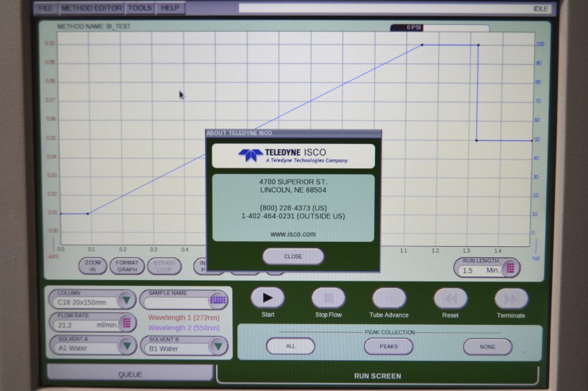588x391 pixels.
Task: Open the Flow Rate keypad icon
Action: 126,323
